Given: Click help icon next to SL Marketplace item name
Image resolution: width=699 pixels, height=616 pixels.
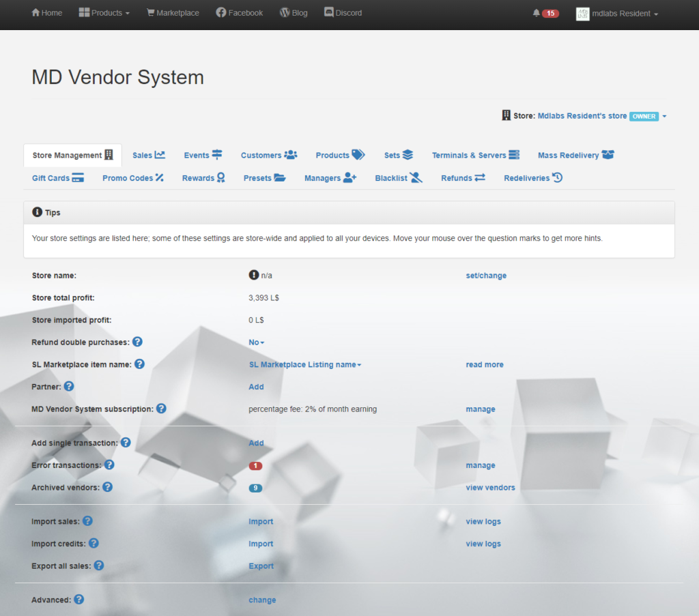Looking at the screenshot, I should (x=139, y=364).
